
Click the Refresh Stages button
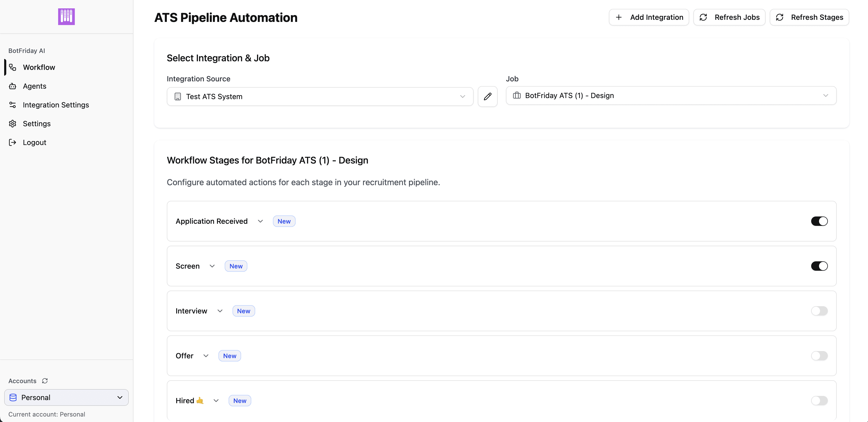(x=809, y=17)
